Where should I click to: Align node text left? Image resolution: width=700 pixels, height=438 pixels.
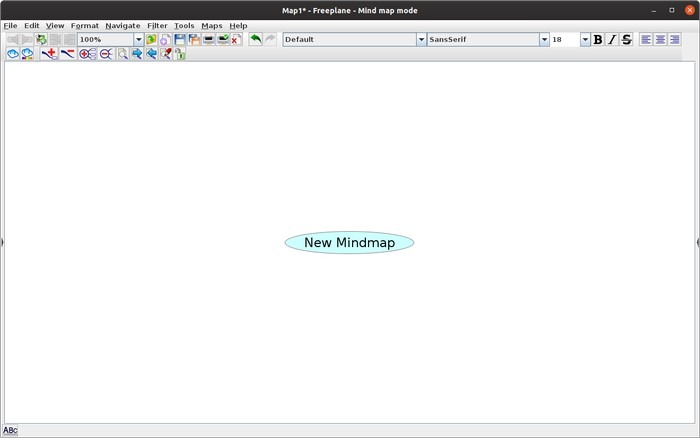point(646,39)
